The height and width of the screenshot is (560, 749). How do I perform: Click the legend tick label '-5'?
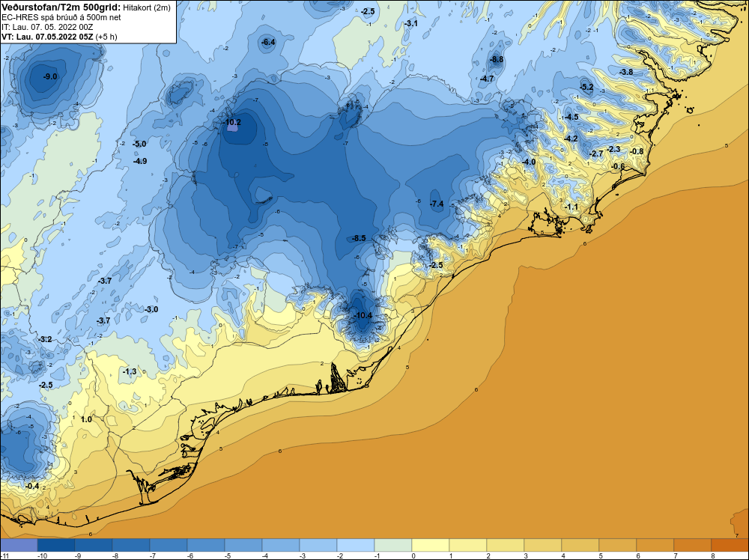tap(228, 556)
